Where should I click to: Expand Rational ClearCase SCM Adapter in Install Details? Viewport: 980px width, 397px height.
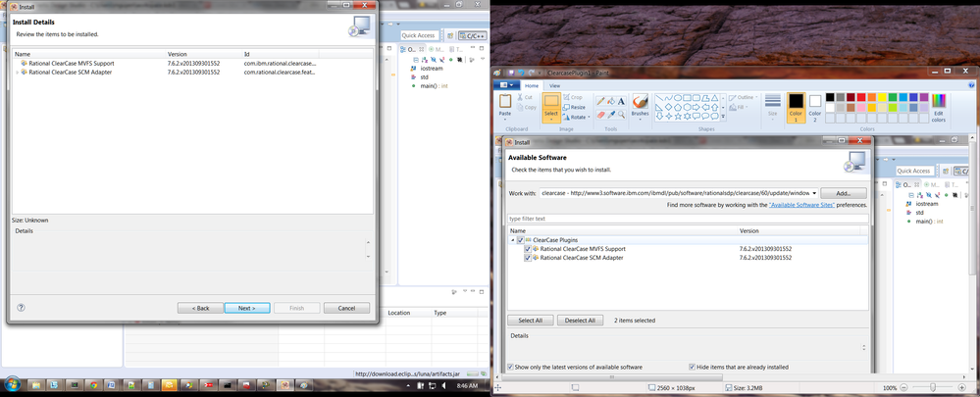pos(17,73)
